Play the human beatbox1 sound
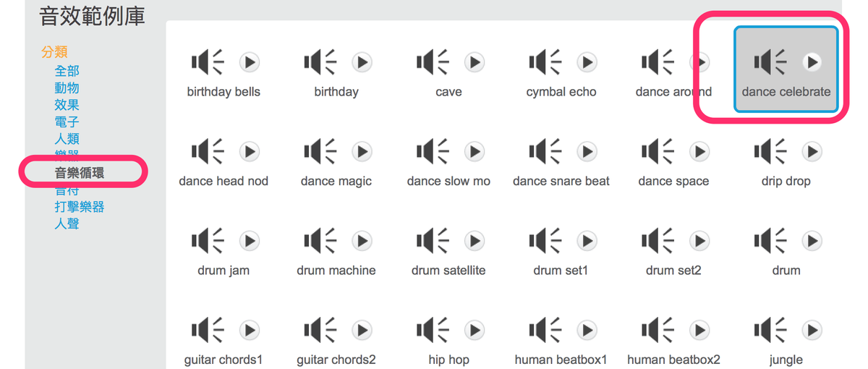Viewport: 868px width, 369px height. pos(587,331)
